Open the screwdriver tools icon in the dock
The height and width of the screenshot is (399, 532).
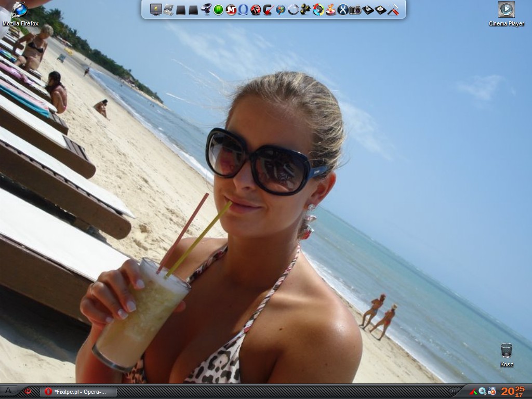point(393,9)
